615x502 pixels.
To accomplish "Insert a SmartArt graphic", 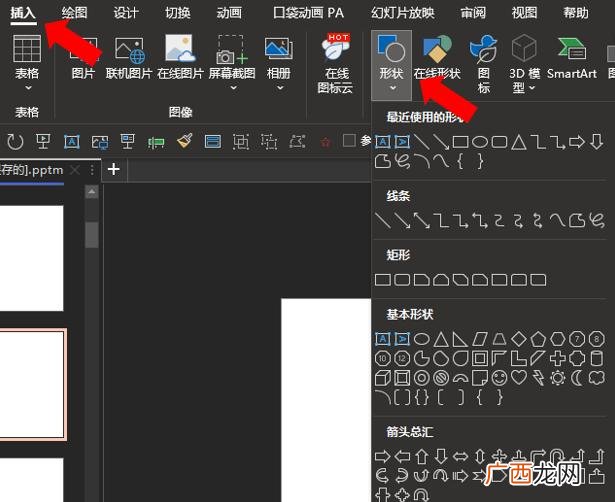I will pyautogui.click(x=572, y=58).
